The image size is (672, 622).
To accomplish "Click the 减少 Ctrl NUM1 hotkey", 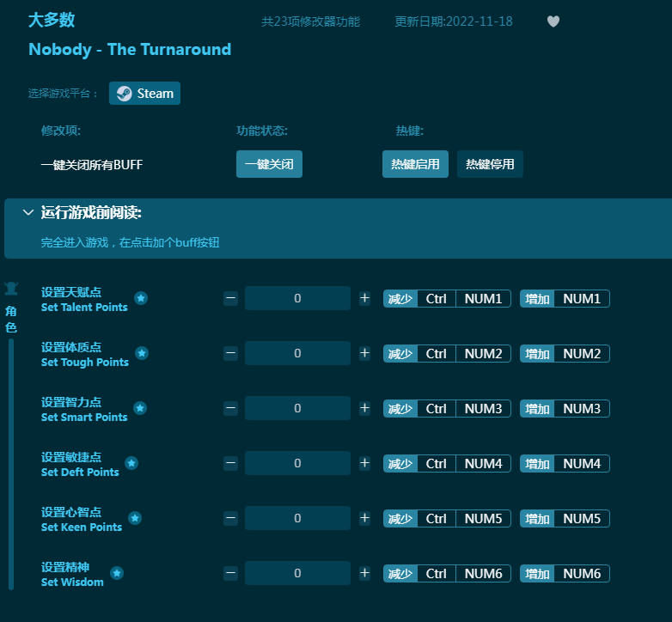I will pyautogui.click(x=447, y=299).
